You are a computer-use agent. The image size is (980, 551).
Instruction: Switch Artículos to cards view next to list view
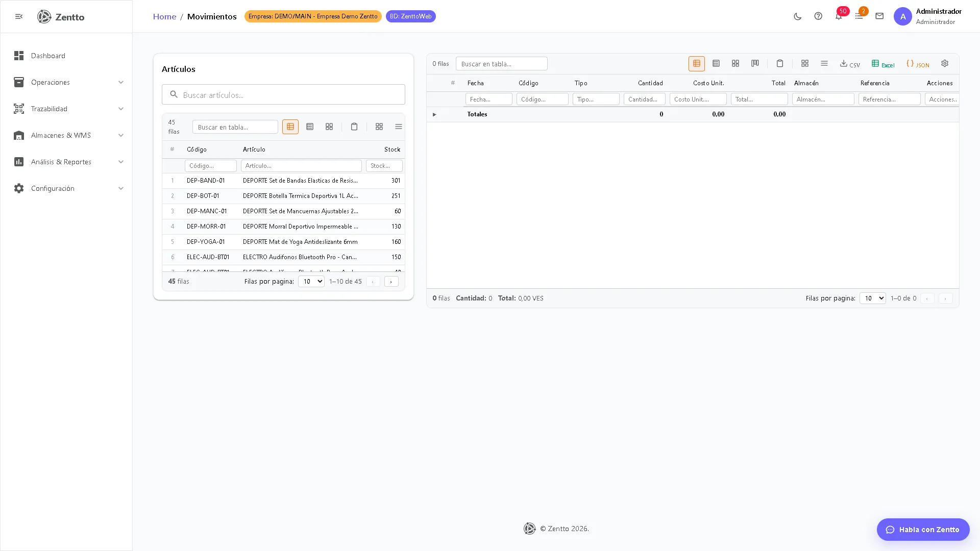(x=329, y=127)
